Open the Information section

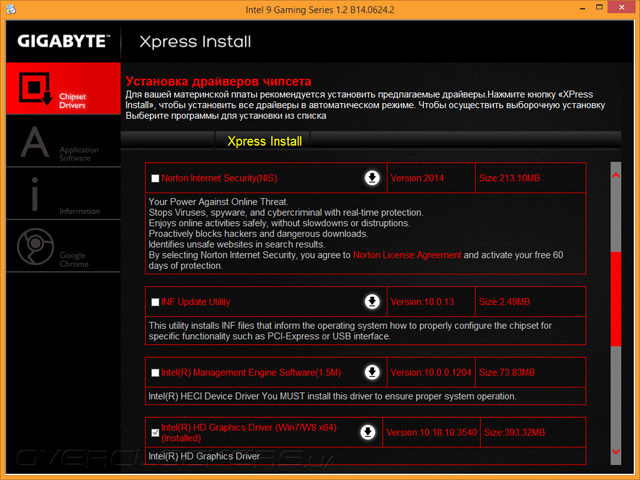(63, 194)
